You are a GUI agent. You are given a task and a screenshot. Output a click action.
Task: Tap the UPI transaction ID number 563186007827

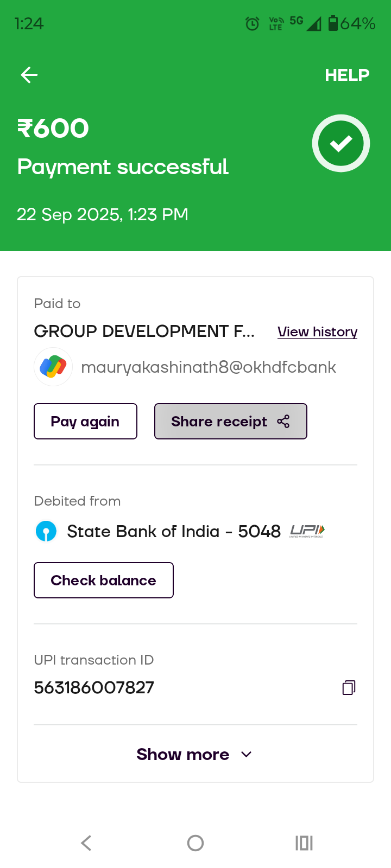click(94, 688)
